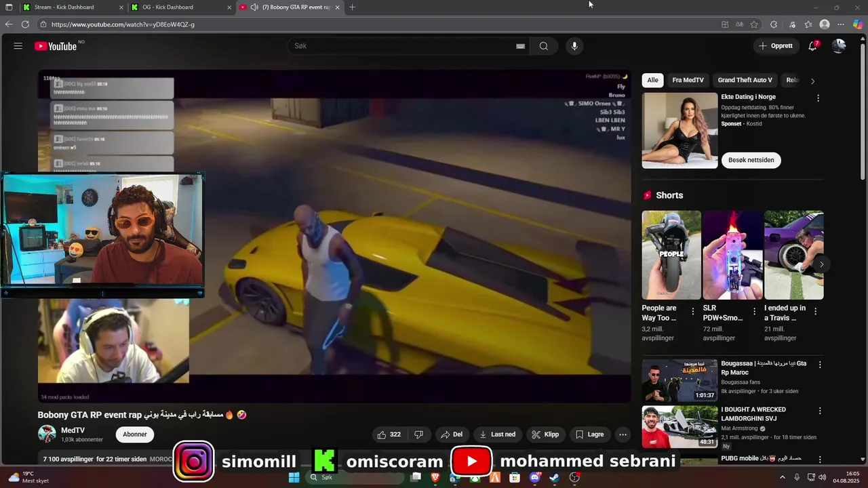868x488 pixels.
Task: Mute the playing YouTube tab speaker icon
Action: (254, 7)
